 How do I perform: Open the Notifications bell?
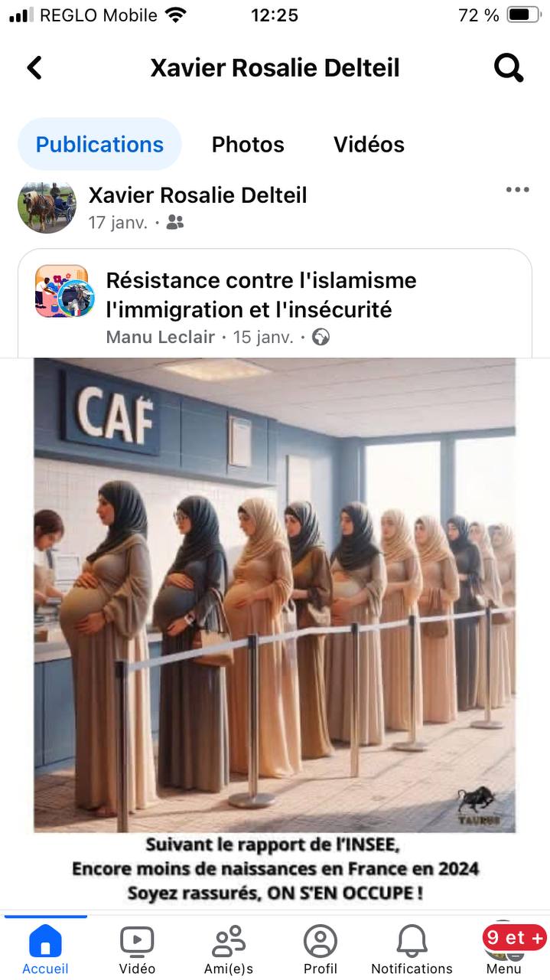[x=412, y=949]
